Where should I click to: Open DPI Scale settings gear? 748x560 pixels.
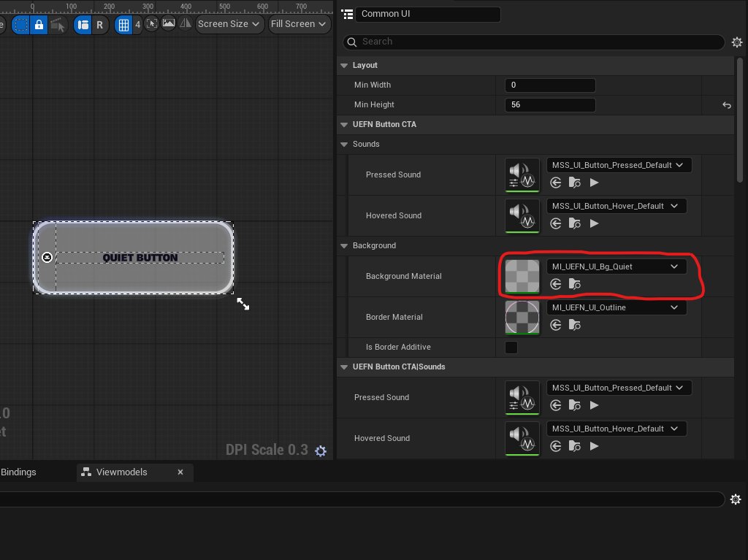321,450
